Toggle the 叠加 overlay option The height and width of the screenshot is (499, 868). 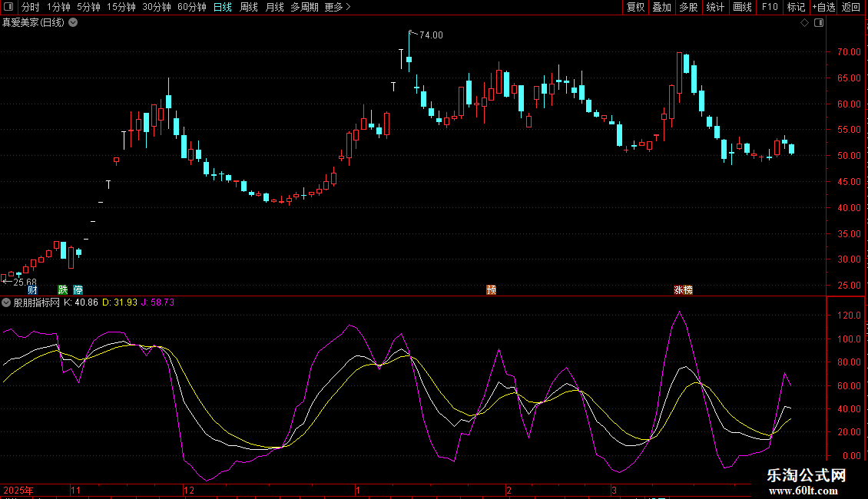[x=661, y=7]
